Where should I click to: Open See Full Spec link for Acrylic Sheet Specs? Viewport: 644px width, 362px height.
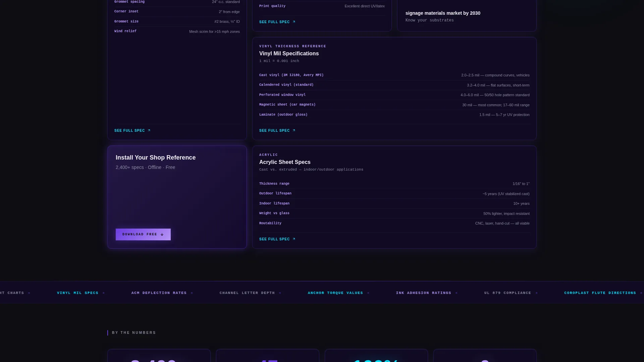click(277, 239)
